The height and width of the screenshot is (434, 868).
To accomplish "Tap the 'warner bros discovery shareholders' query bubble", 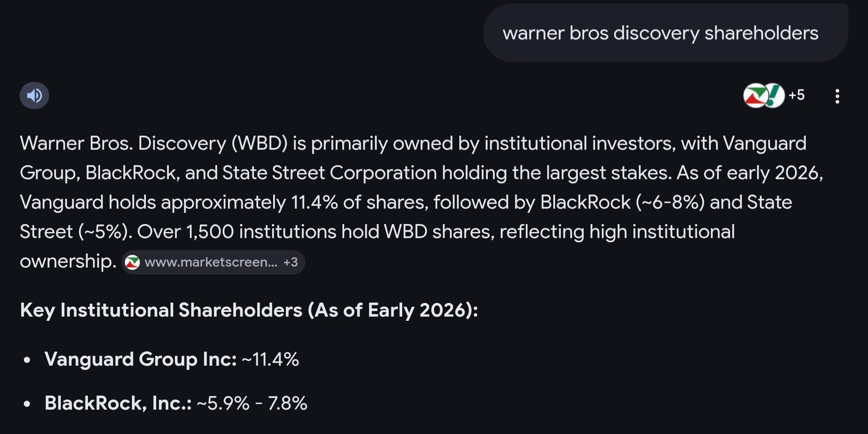I will tap(660, 33).
